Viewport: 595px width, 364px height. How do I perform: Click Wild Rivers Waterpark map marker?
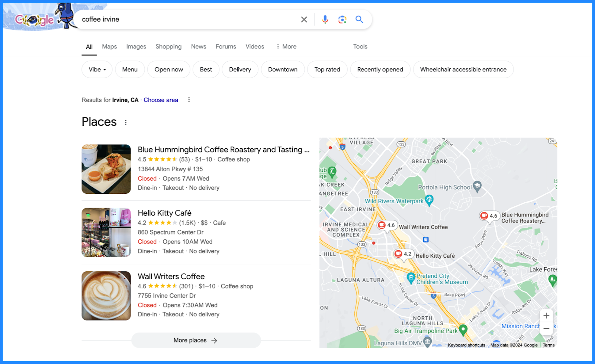pyautogui.click(x=429, y=200)
